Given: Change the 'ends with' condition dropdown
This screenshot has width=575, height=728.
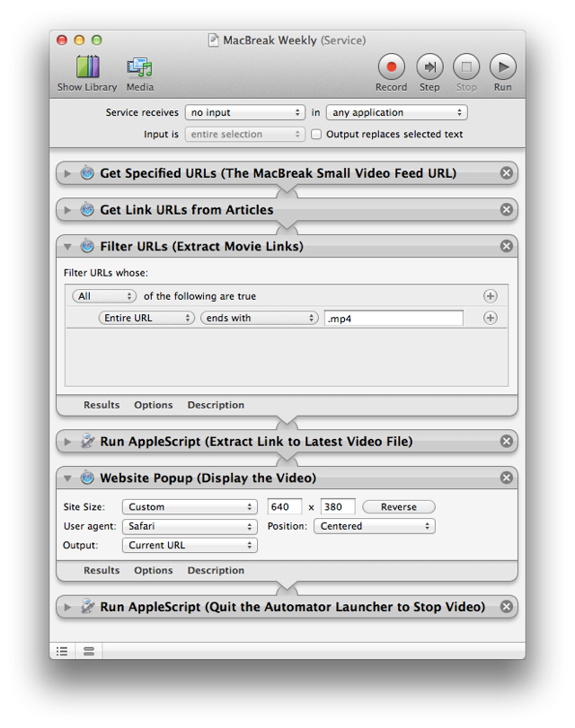Looking at the screenshot, I should 260,318.
